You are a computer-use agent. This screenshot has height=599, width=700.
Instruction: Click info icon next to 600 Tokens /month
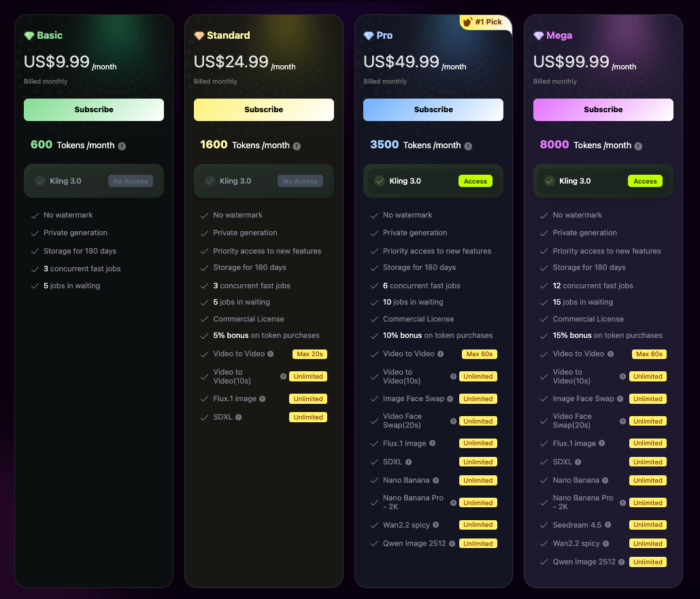coord(122,146)
